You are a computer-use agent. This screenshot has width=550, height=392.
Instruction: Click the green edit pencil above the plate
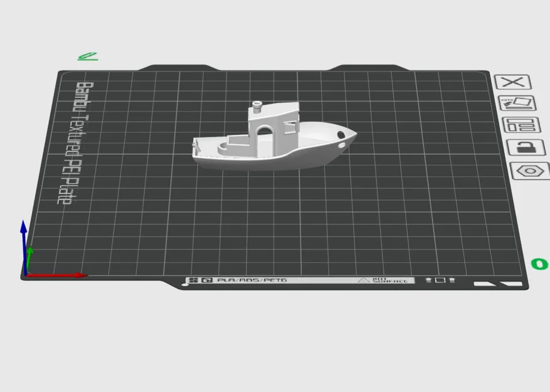pos(88,55)
